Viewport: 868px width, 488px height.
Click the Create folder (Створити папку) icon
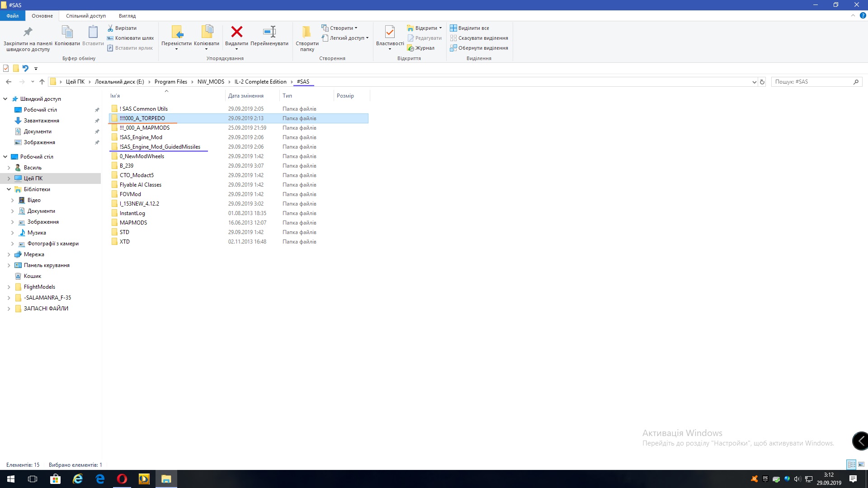click(x=307, y=32)
